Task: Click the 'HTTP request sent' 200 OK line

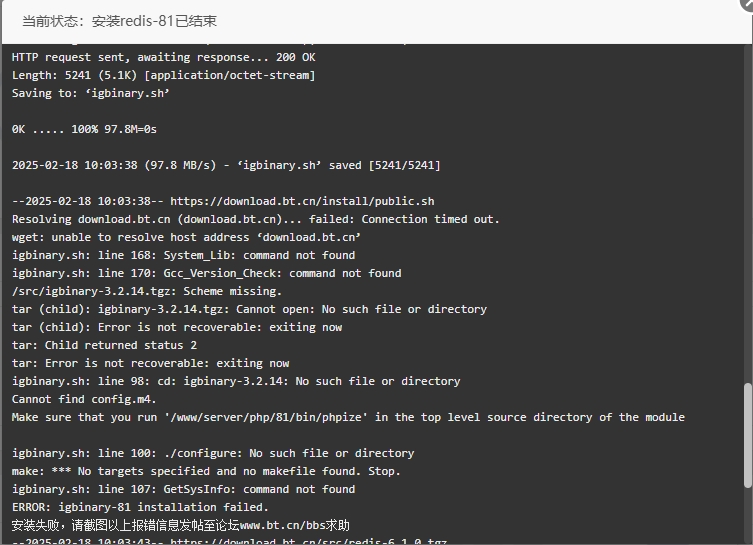Action: (163, 57)
